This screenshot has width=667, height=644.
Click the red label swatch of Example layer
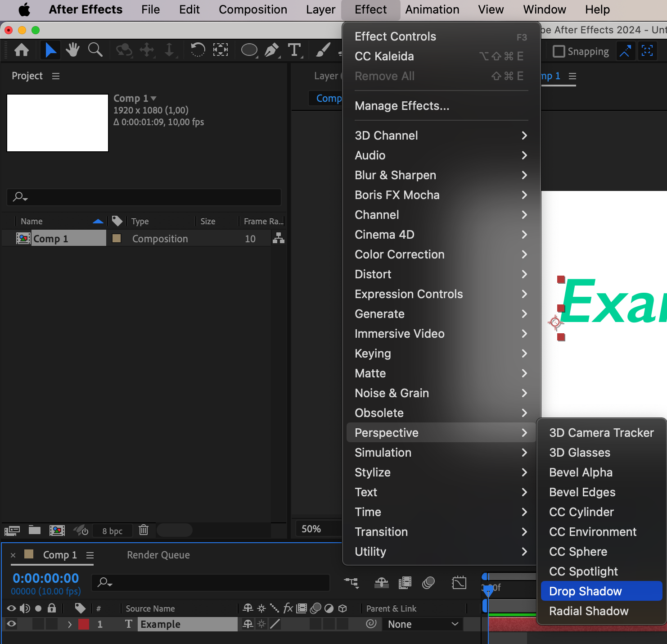[84, 624]
